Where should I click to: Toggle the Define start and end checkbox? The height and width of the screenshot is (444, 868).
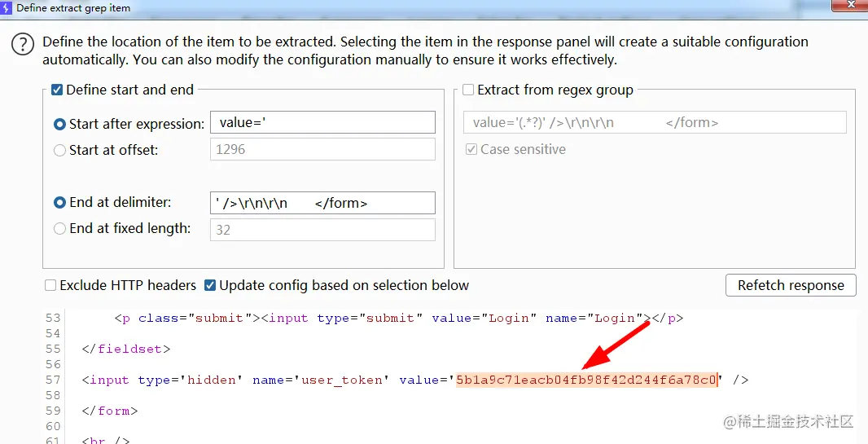click(57, 90)
